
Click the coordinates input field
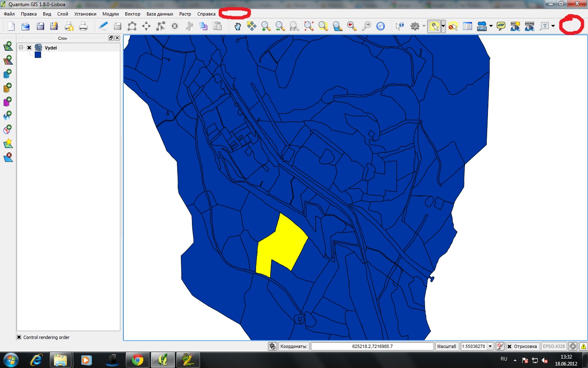click(x=372, y=346)
